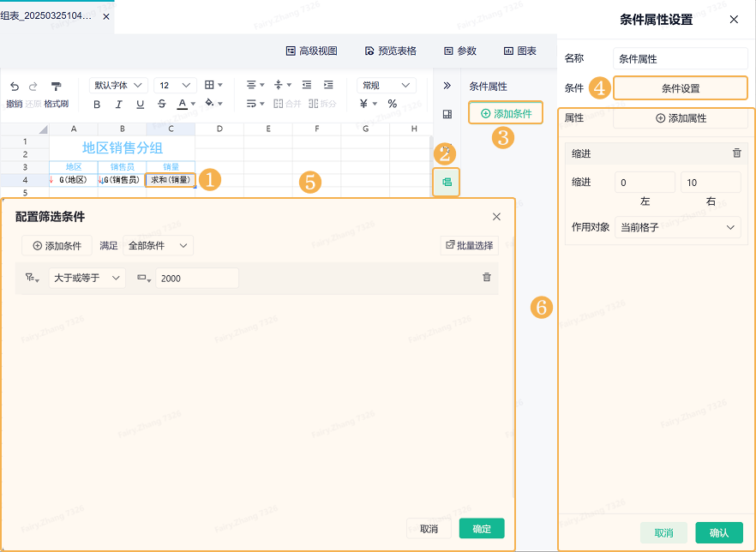
Task: Click the increase indent icon
Action: point(328,86)
